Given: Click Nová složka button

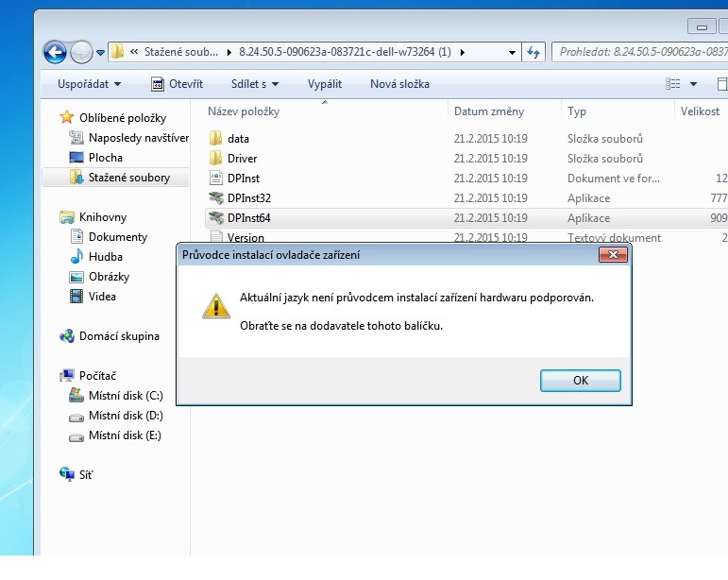Looking at the screenshot, I should [x=399, y=84].
